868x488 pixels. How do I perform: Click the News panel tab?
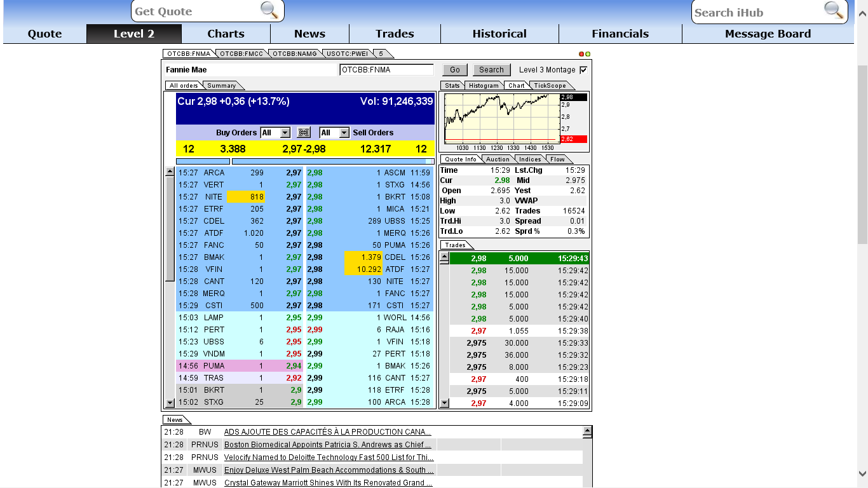pyautogui.click(x=175, y=420)
